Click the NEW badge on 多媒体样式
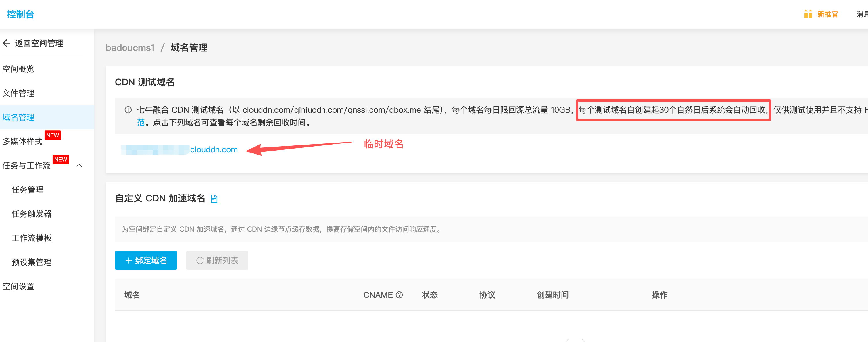This screenshot has height=342, width=868. [53, 135]
